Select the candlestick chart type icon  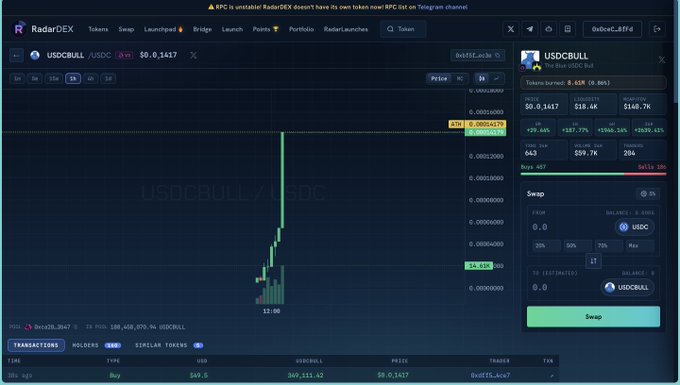[x=482, y=78]
